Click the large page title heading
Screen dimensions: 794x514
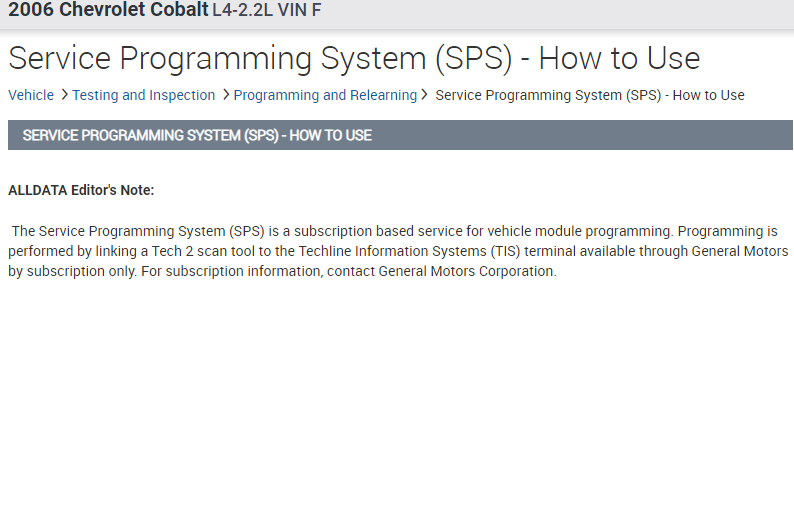(354, 57)
